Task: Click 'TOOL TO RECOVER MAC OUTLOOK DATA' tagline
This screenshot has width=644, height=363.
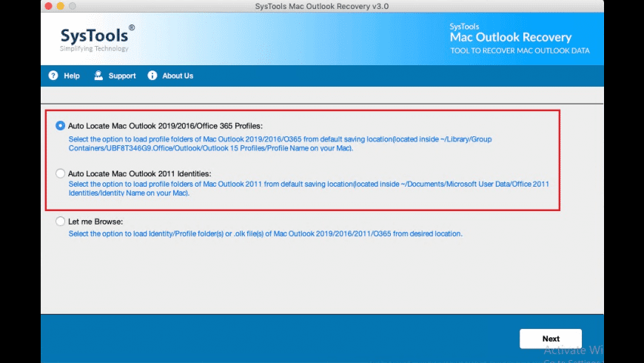Action: 520,50
